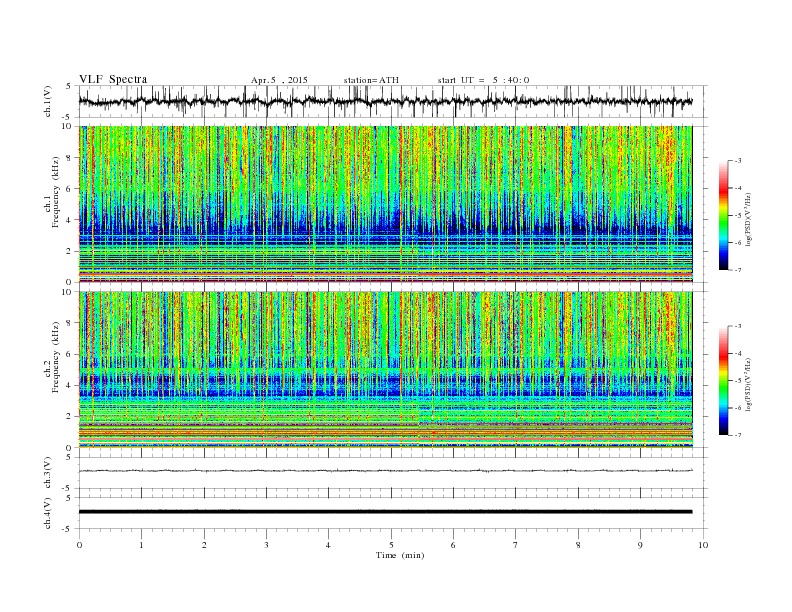The image size is (792, 612).
Task: Click the upper PSD color scale bar
Action: click(723, 215)
